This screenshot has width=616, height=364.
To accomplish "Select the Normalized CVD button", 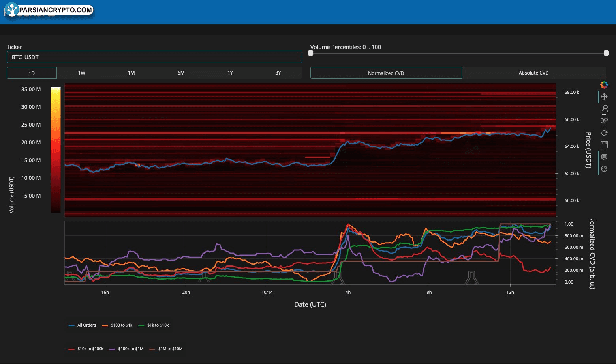I will [386, 73].
